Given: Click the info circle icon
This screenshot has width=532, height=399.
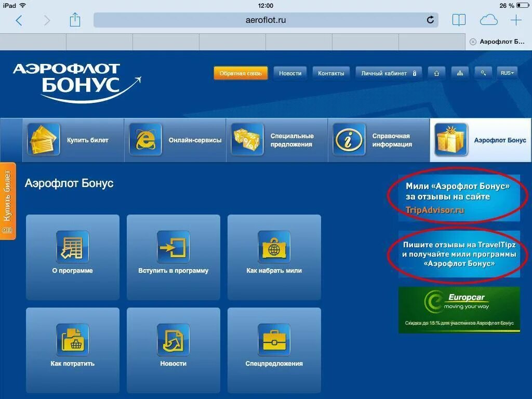Looking at the screenshot, I should tap(349, 139).
